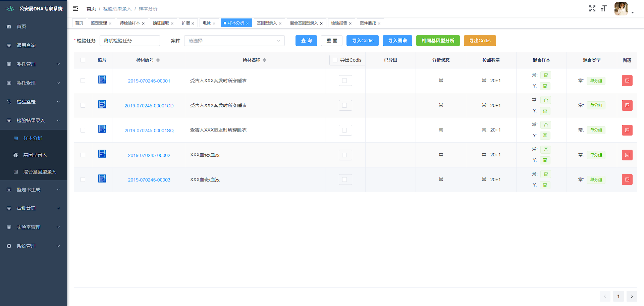Click the green 相同基因型分析 button
The image size is (644, 306).
point(438,41)
